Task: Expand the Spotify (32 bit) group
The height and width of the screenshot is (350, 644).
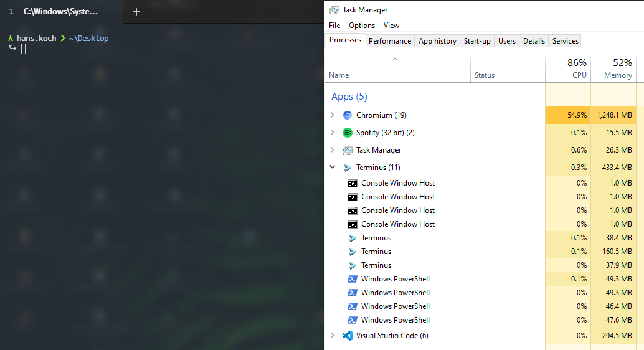Action: tap(332, 132)
